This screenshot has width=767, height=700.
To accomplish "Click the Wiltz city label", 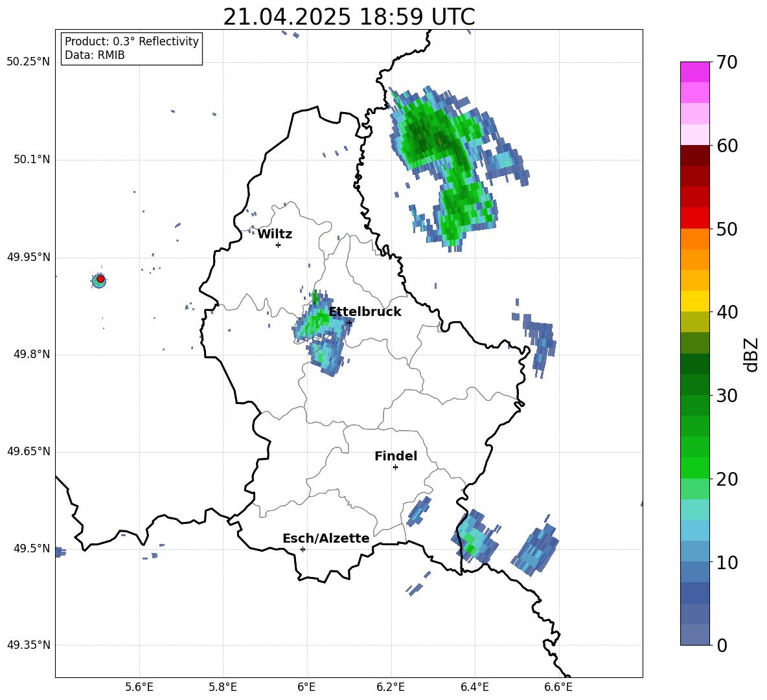I will pyautogui.click(x=275, y=234).
